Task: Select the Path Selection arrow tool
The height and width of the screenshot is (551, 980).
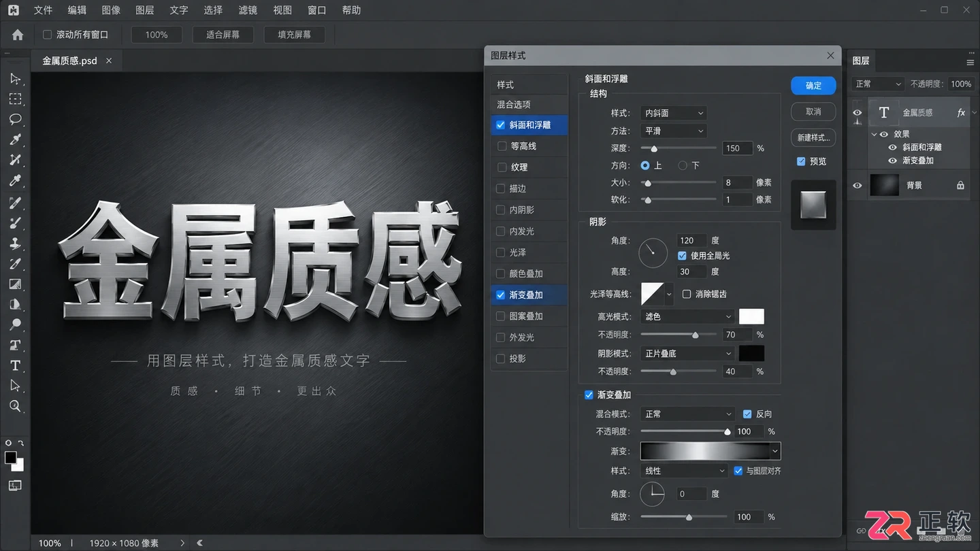Action: pos(15,386)
